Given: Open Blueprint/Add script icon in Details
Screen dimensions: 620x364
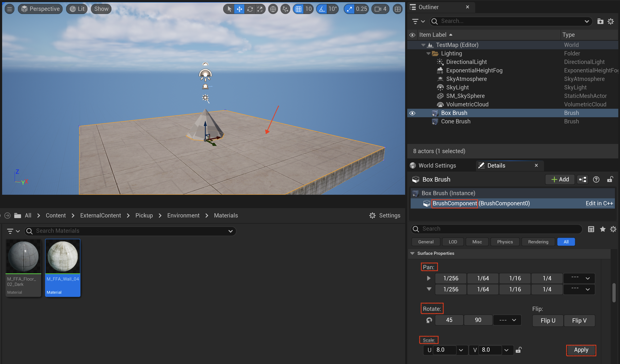Looking at the screenshot, I should 583,180.
